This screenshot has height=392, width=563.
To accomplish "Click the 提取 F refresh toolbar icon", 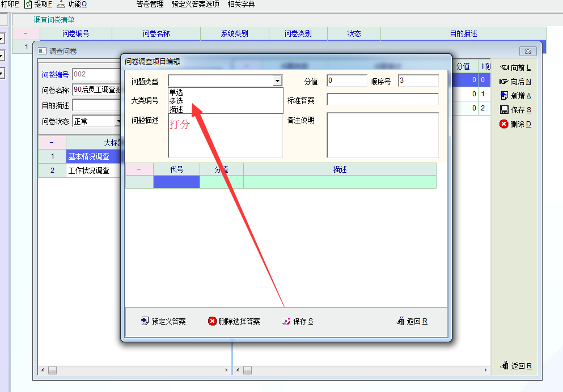I will click(x=28, y=5).
